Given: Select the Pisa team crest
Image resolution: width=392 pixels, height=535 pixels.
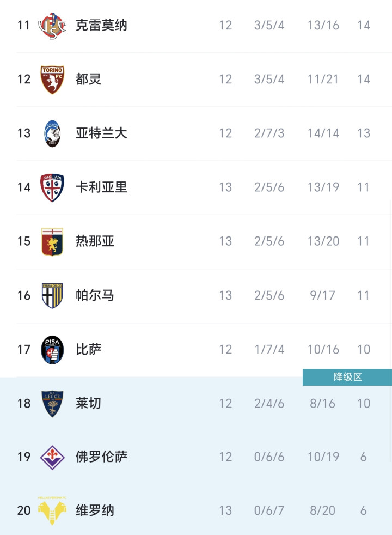Looking at the screenshot, I should [52, 349].
